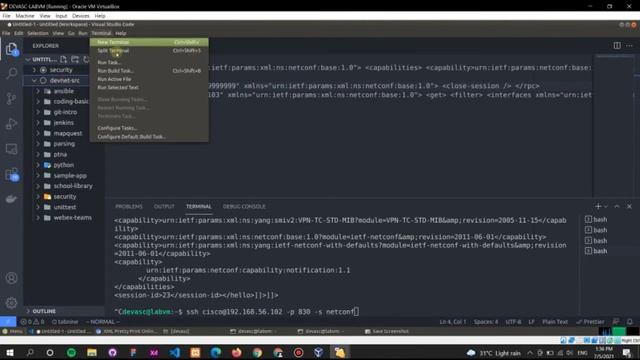
Task: Select Run Task menu entry
Action: coord(149,62)
